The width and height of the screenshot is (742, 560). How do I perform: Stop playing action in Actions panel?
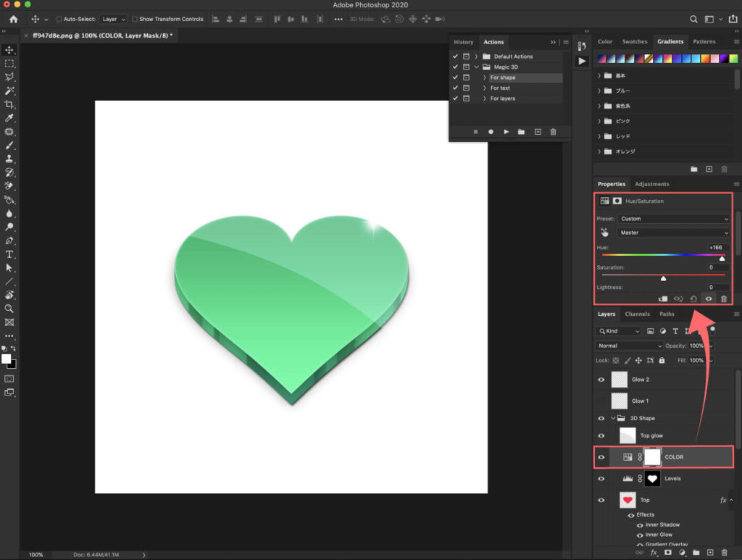tap(475, 132)
